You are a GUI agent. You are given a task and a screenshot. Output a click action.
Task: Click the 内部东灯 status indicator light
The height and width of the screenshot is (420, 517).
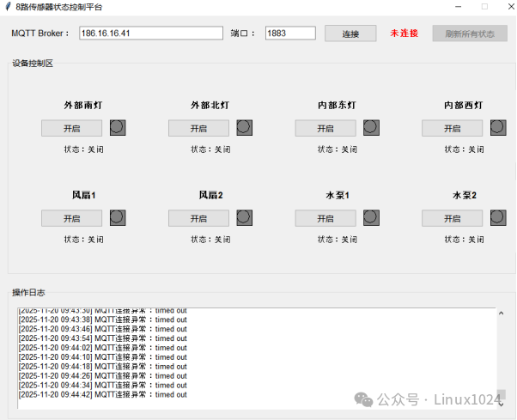point(371,127)
